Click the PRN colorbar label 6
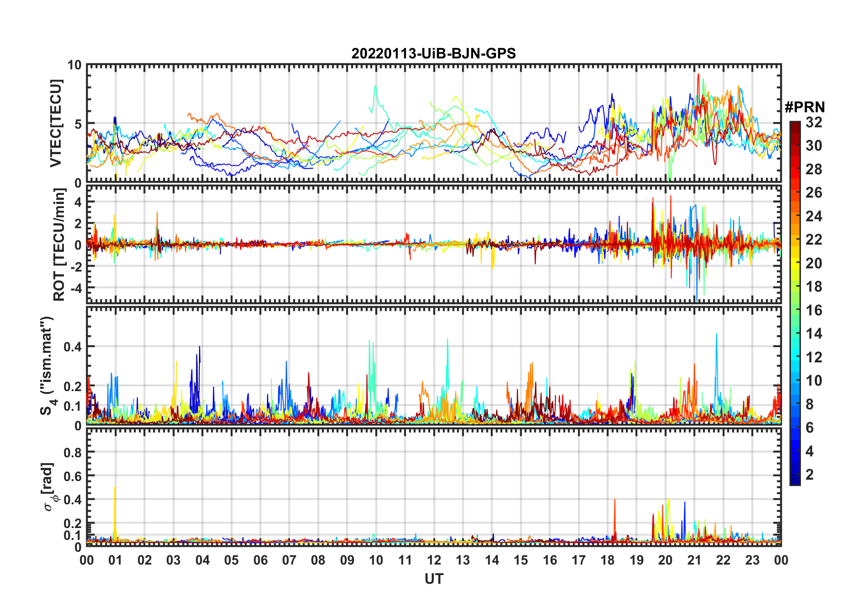The image size is (868, 607). click(810, 428)
